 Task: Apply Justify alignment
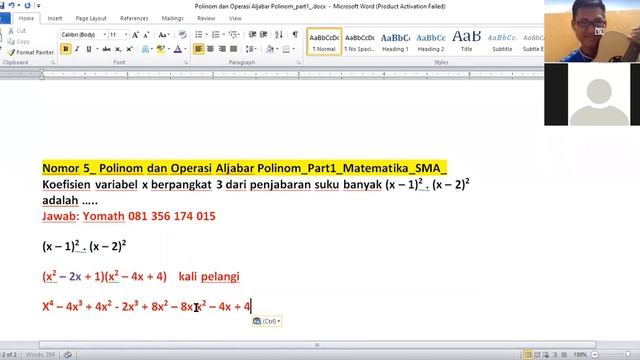point(233,49)
